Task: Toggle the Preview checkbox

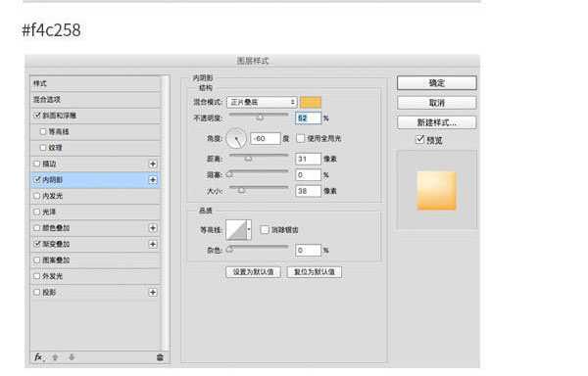Action: pyautogui.click(x=420, y=140)
